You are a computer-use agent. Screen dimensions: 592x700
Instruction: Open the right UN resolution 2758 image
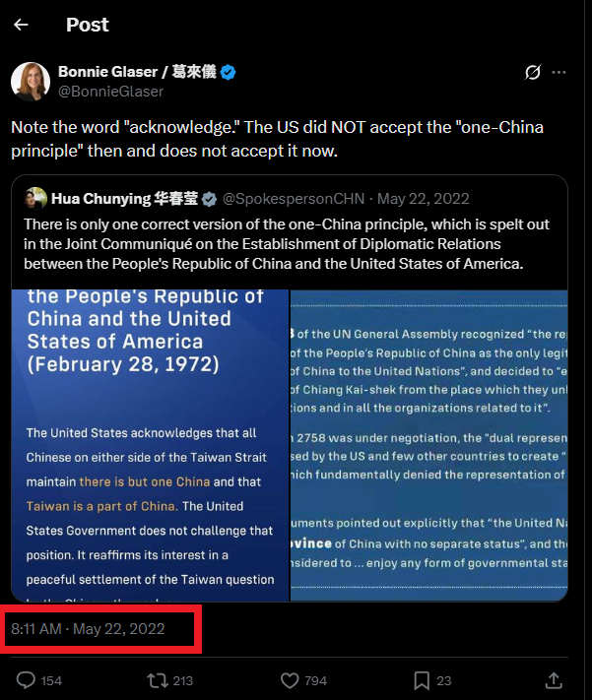(428, 445)
